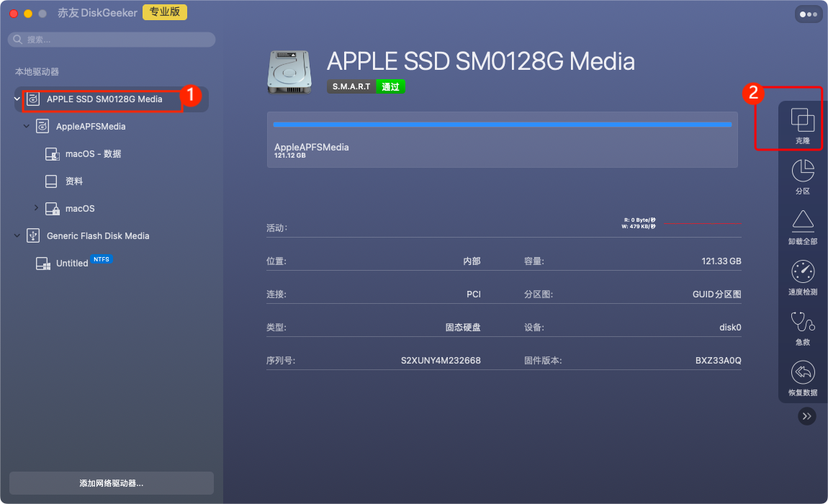
Task: Collapse the Generic Flash Disk Media entry
Action: pyautogui.click(x=17, y=235)
